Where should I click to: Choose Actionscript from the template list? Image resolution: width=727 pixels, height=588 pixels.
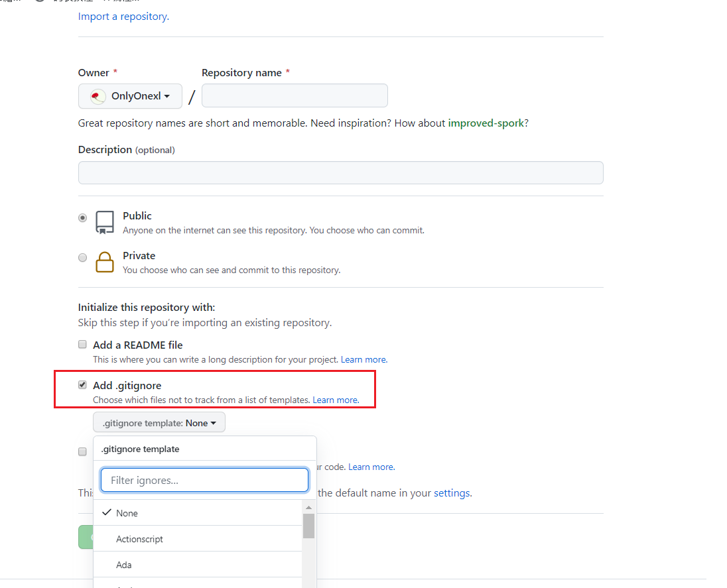[x=198, y=539]
